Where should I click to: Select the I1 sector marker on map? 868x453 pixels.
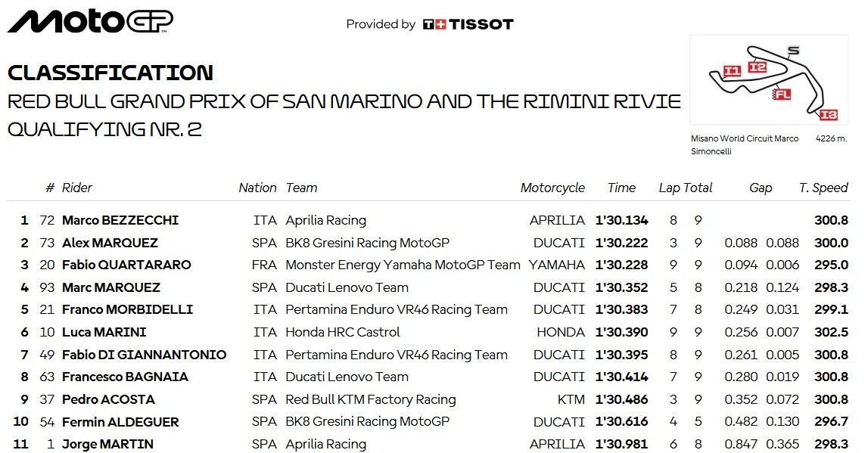tap(732, 71)
